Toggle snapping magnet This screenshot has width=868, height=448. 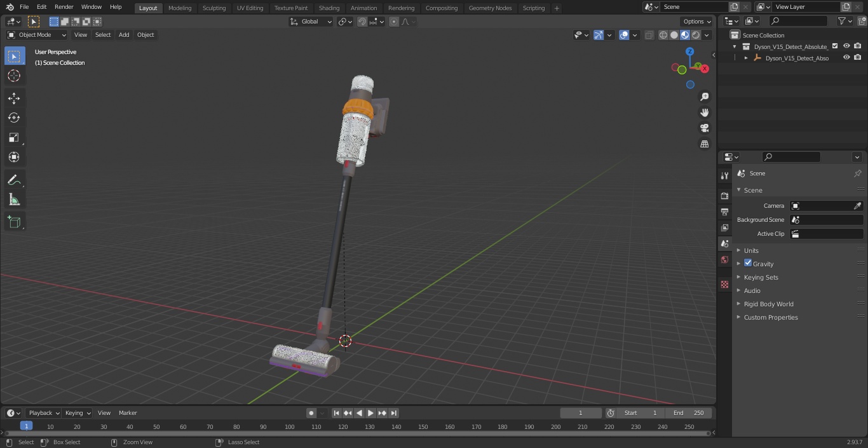coord(362,22)
